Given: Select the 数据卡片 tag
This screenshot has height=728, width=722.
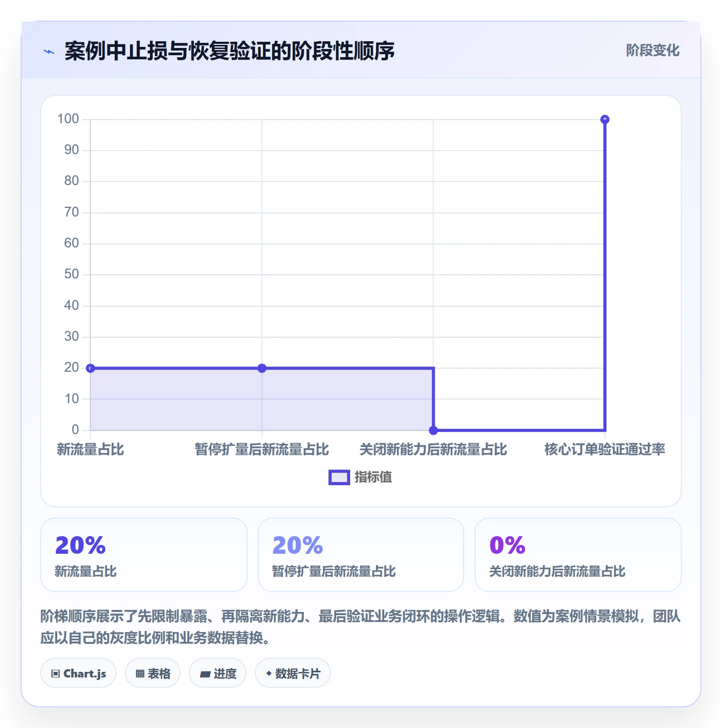Looking at the screenshot, I should pos(293,673).
